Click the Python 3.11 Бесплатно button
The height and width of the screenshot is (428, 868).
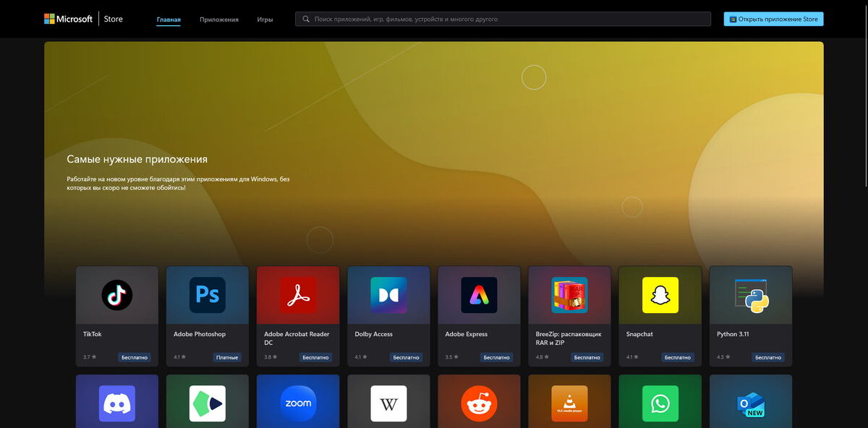(768, 357)
